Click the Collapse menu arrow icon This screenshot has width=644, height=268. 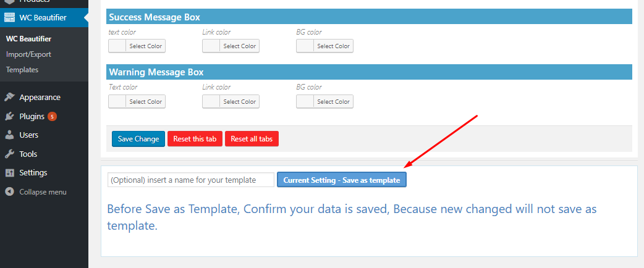[9, 192]
